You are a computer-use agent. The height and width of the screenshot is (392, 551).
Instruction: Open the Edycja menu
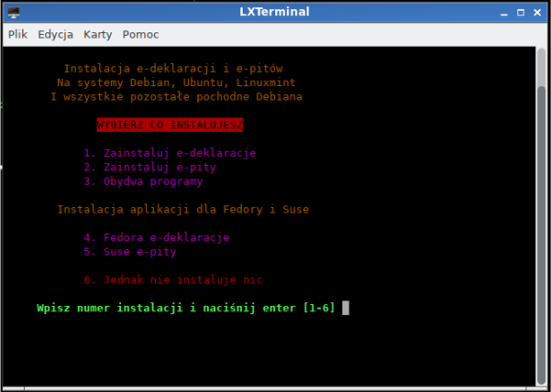tap(56, 35)
